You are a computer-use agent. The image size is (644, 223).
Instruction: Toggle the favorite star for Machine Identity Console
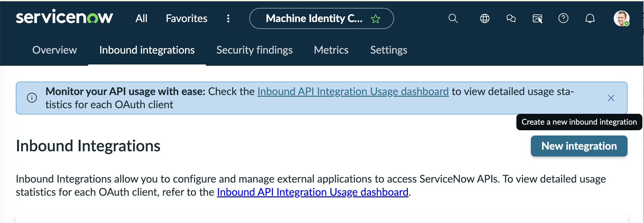376,19
